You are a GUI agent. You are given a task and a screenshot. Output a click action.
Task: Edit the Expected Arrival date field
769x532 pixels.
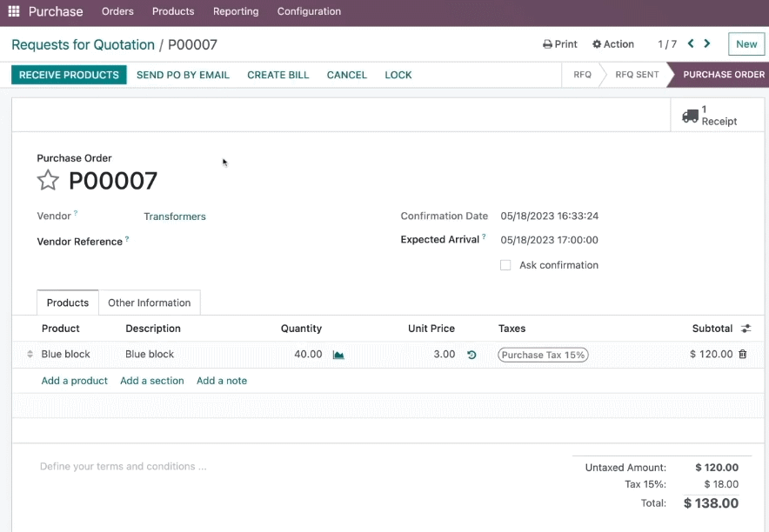click(x=549, y=240)
